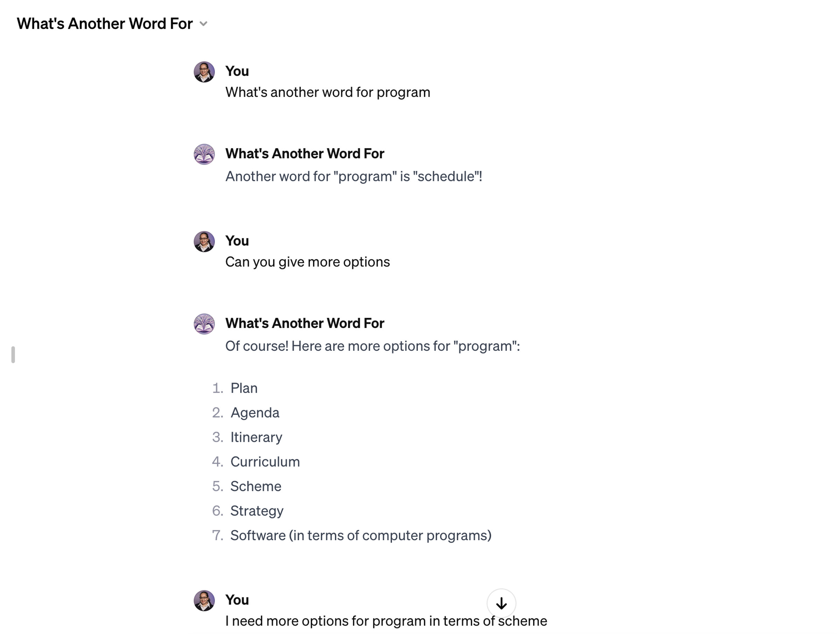This screenshot has width=840, height=634.
Task: Click GPT avatar beside "Of course! Here are more options"
Action: [x=204, y=324]
